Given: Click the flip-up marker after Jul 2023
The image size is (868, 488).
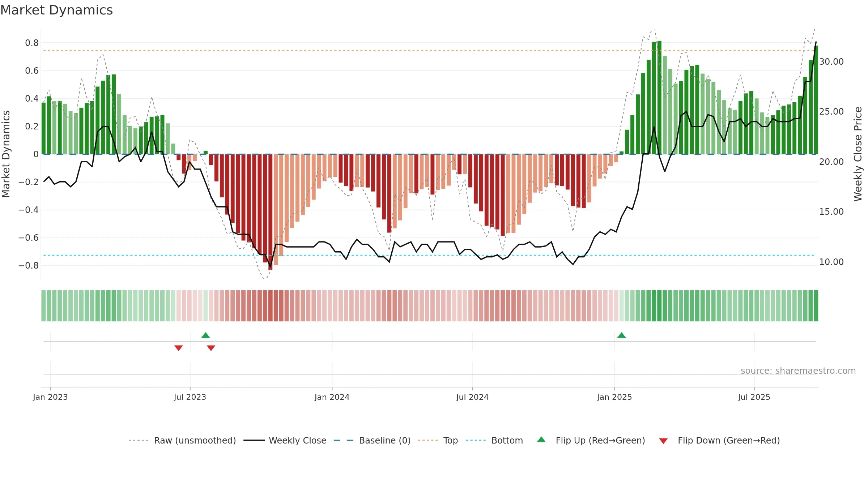Looking at the screenshot, I should (206, 335).
